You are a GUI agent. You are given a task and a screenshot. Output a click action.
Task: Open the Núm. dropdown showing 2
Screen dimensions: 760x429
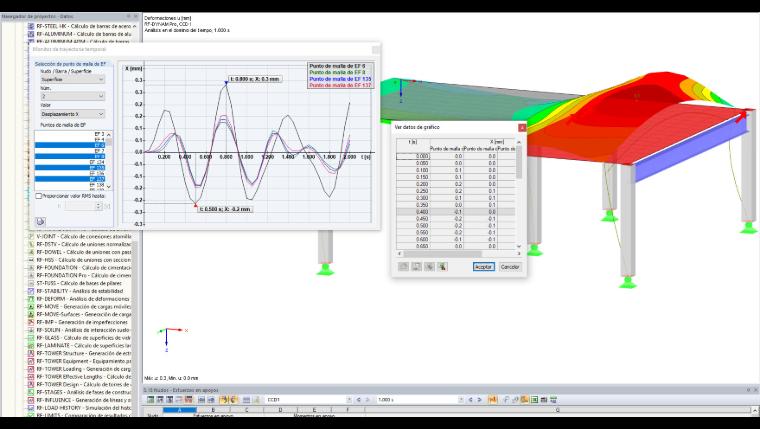(x=72, y=96)
